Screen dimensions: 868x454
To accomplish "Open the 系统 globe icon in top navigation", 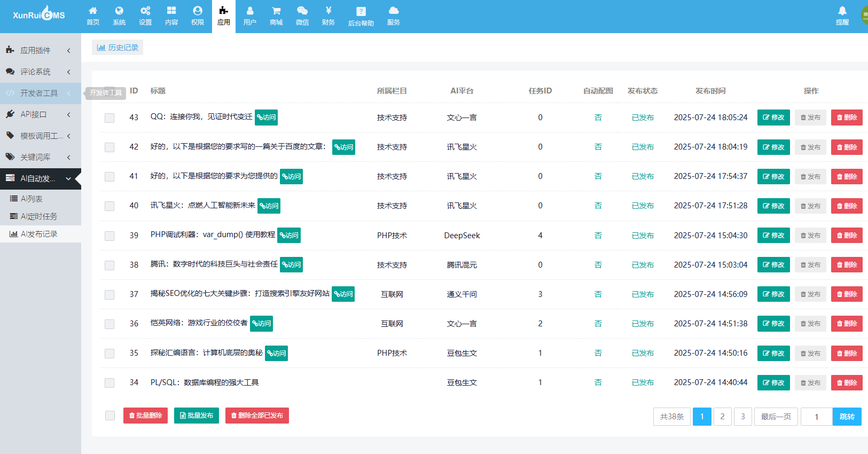I will 119,16.
